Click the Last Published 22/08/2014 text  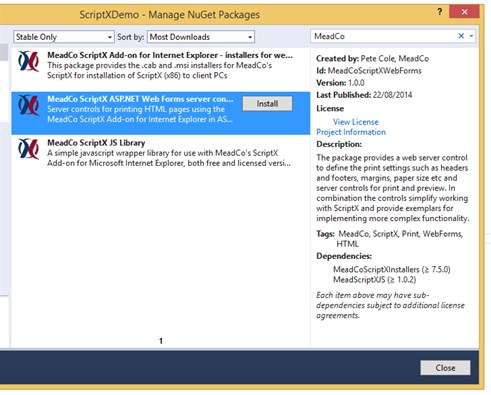364,95
